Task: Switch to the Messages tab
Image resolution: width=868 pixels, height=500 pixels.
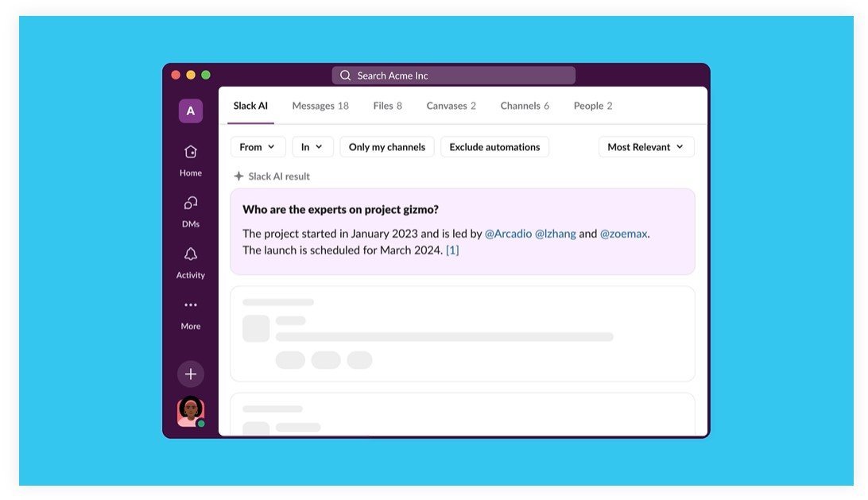Action: [320, 106]
